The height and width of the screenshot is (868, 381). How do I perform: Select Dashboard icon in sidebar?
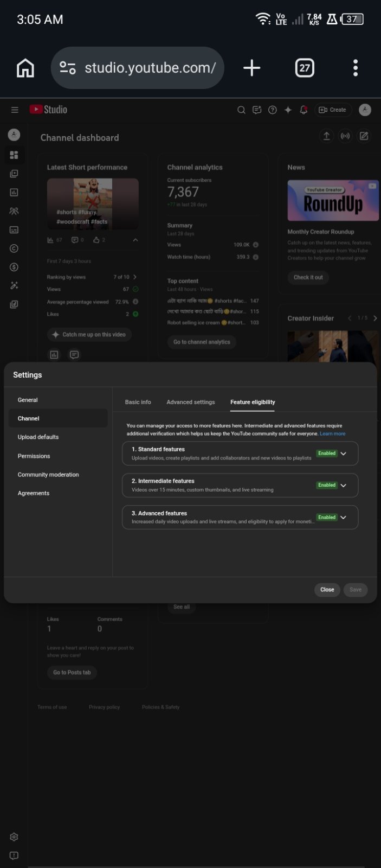click(14, 155)
